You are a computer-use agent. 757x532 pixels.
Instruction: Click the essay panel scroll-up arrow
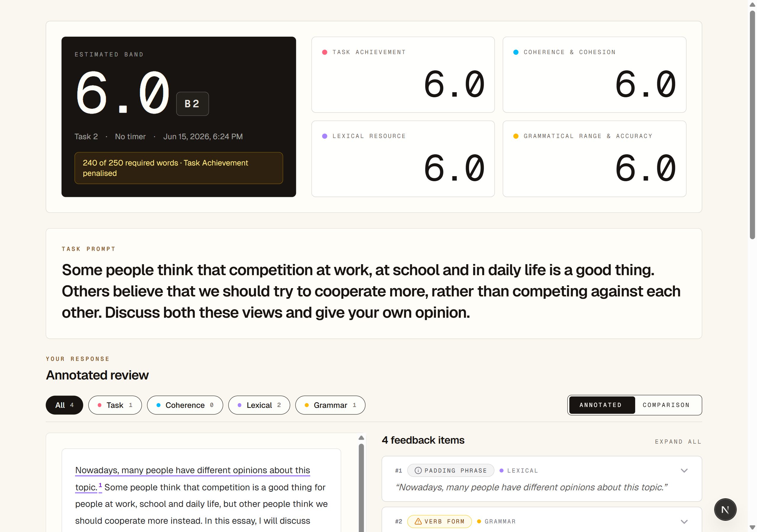[x=361, y=438]
